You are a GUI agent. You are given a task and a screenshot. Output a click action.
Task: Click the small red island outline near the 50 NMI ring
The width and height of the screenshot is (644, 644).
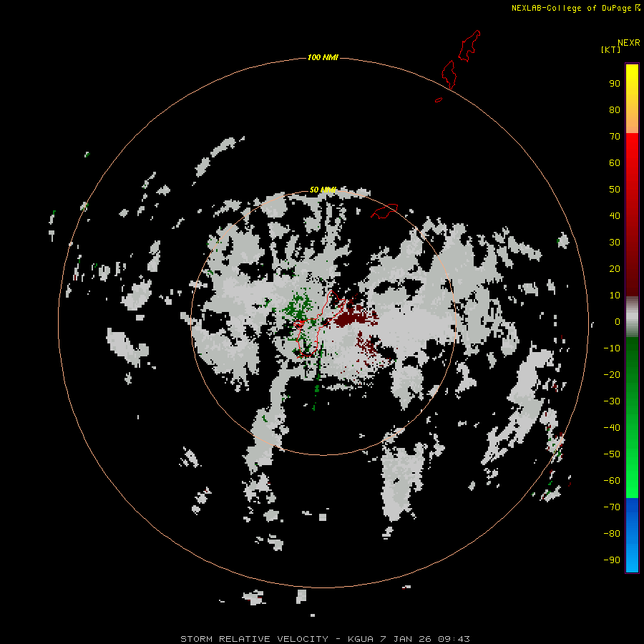coord(384,211)
